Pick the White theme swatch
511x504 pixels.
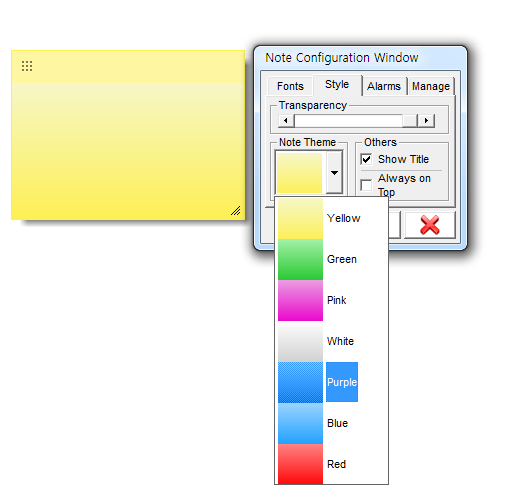(x=300, y=341)
